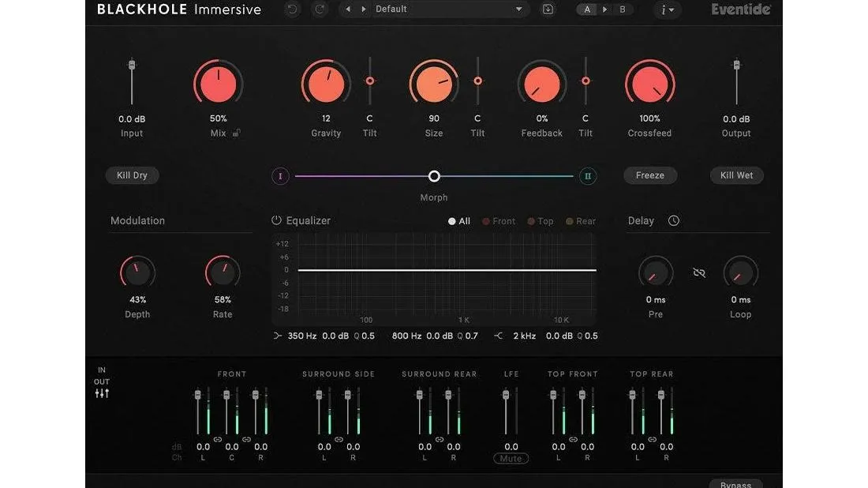Click the undo arrow icon
Screen dimensions: 868x488
[x=292, y=9]
